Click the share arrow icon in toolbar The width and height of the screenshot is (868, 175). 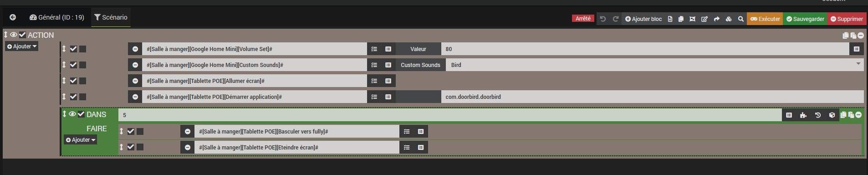tap(716, 19)
